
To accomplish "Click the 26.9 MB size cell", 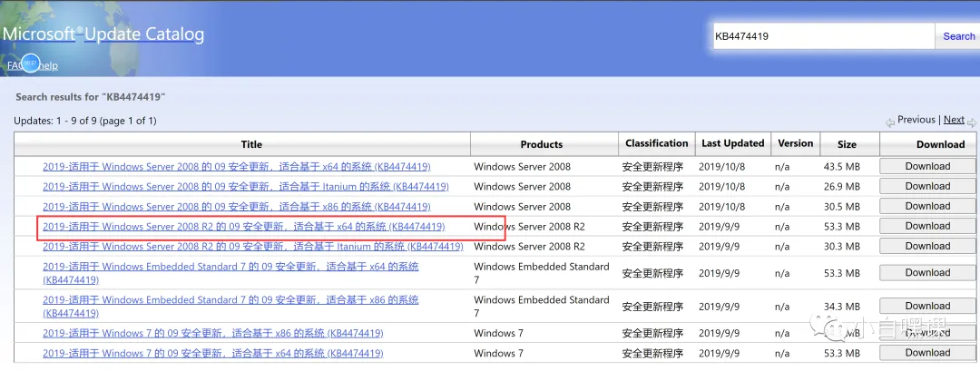I will point(842,187).
